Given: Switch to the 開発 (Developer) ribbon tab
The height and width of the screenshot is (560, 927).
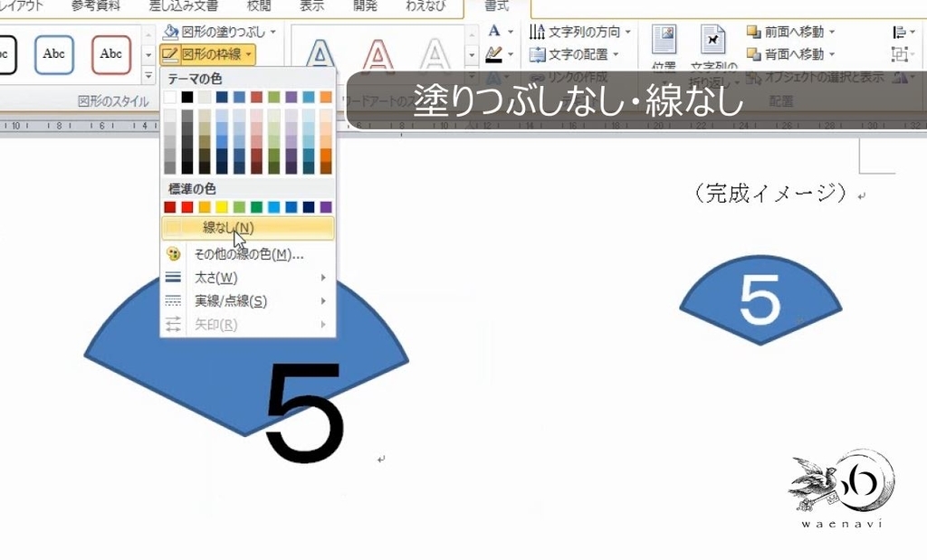Looking at the screenshot, I should click(365, 5).
